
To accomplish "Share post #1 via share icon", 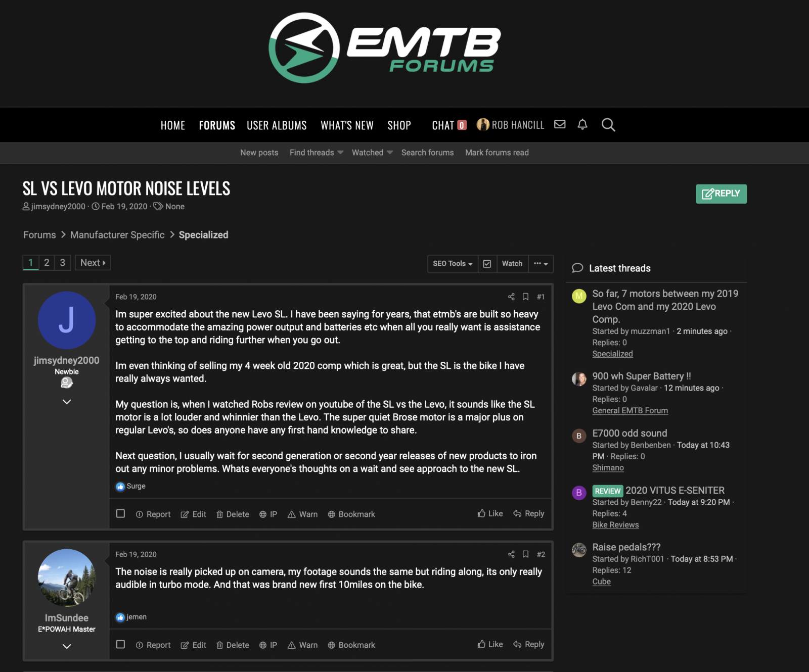I will [511, 297].
